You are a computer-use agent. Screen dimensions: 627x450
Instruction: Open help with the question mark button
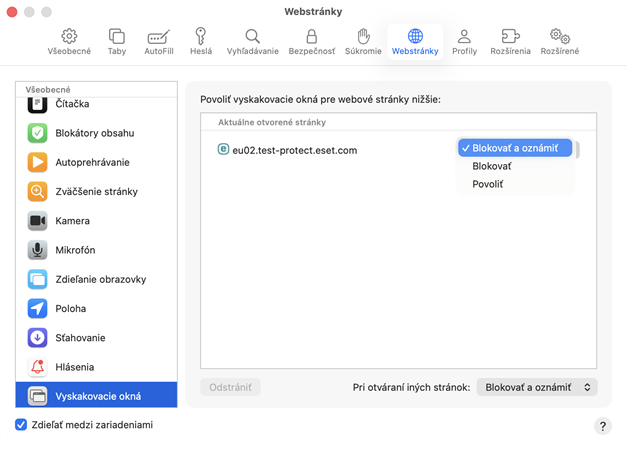[x=602, y=426]
